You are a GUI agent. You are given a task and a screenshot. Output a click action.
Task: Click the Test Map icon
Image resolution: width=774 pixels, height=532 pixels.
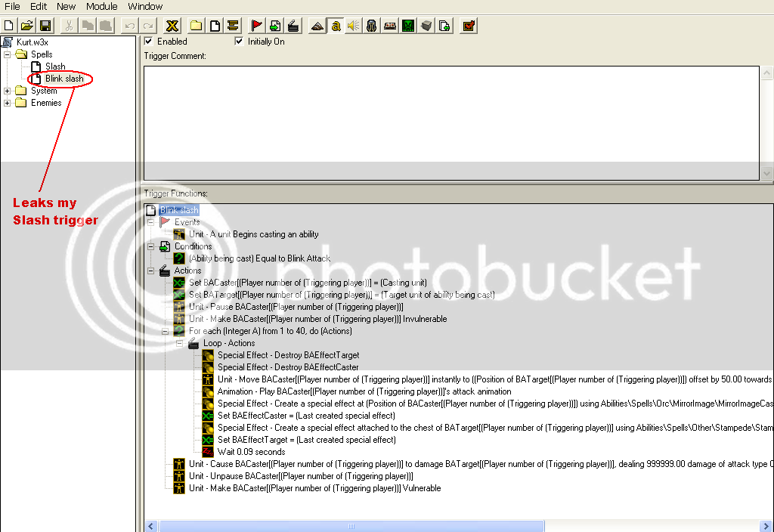[x=469, y=26]
